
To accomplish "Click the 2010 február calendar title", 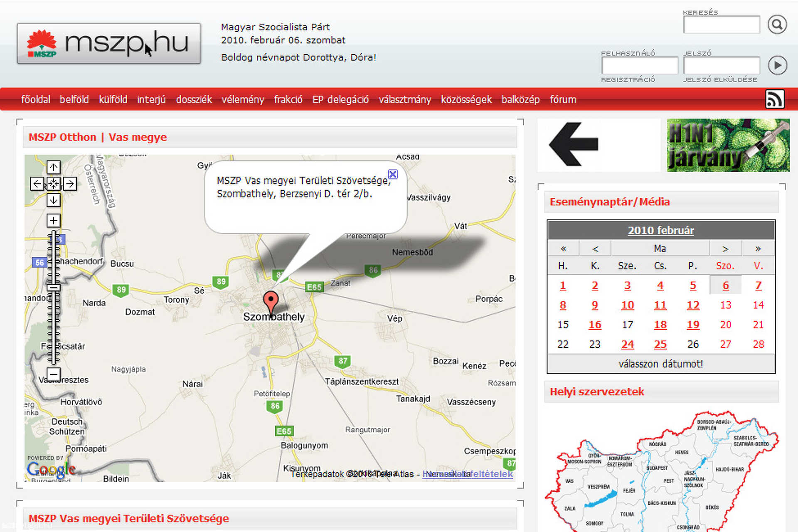I will pos(661,230).
